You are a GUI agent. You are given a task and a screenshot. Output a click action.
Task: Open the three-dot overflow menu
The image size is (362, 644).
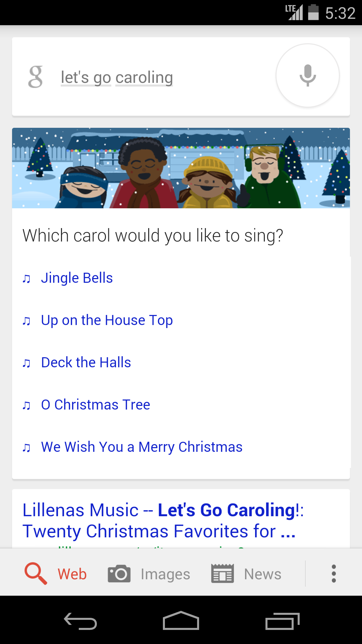click(x=334, y=574)
